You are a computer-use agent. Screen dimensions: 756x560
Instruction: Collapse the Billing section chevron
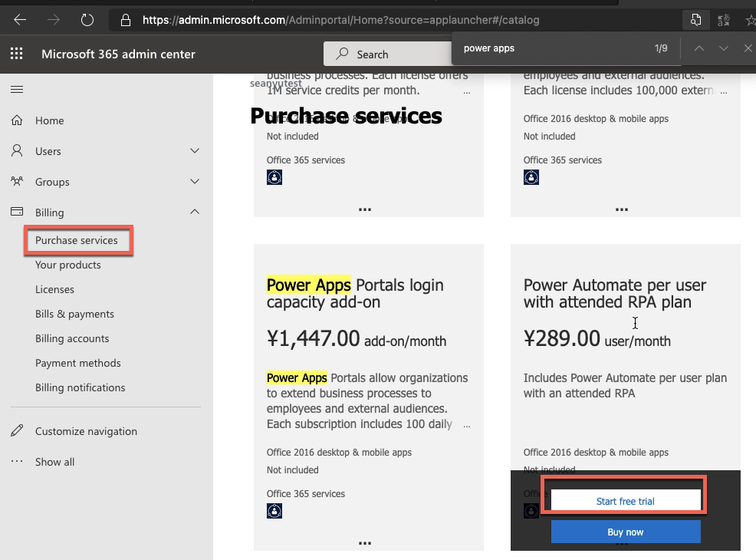click(x=195, y=212)
